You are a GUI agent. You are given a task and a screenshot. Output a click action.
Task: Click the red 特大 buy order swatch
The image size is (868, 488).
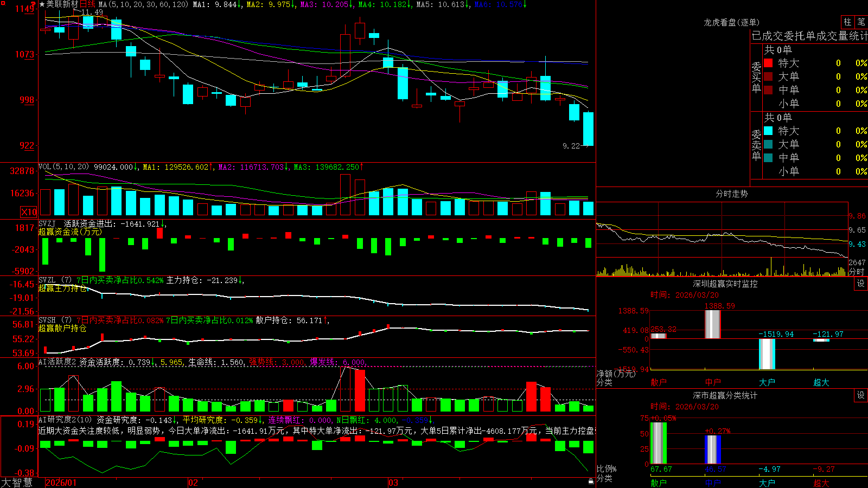click(768, 63)
